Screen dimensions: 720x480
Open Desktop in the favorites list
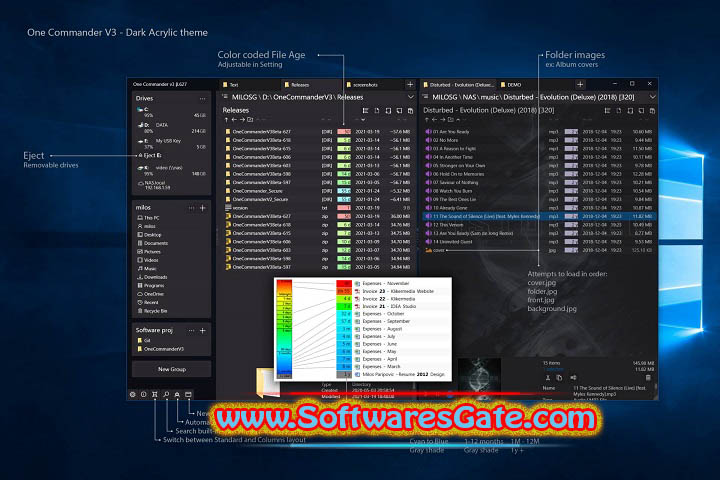pos(149,235)
